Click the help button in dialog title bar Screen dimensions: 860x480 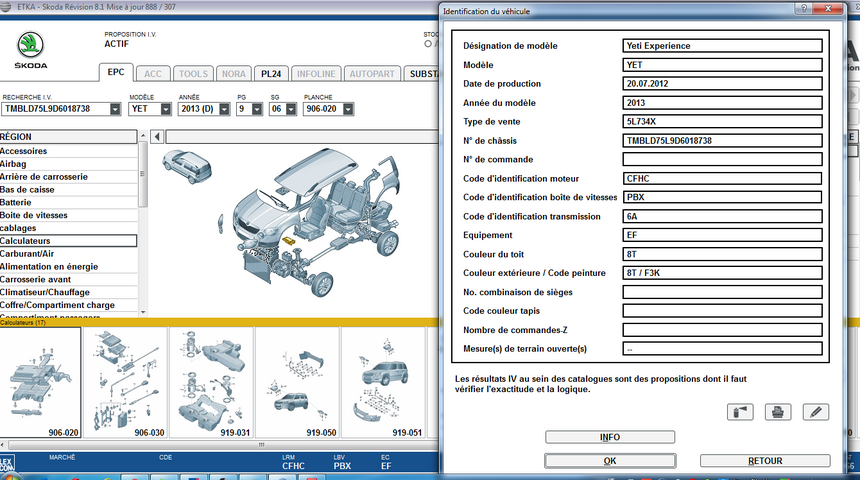click(x=805, y=8)
